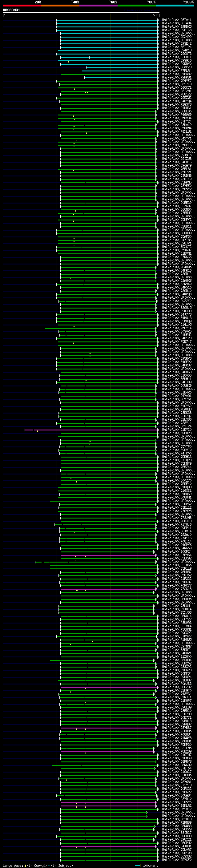
Task: Select hit label UniRef100_C4JHH1
Action: point(176,846)
